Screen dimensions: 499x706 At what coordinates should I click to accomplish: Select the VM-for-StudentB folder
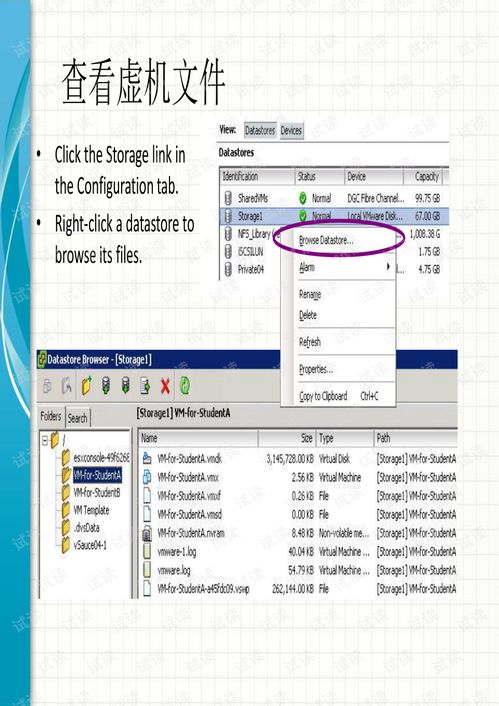(x=97, y=493)
